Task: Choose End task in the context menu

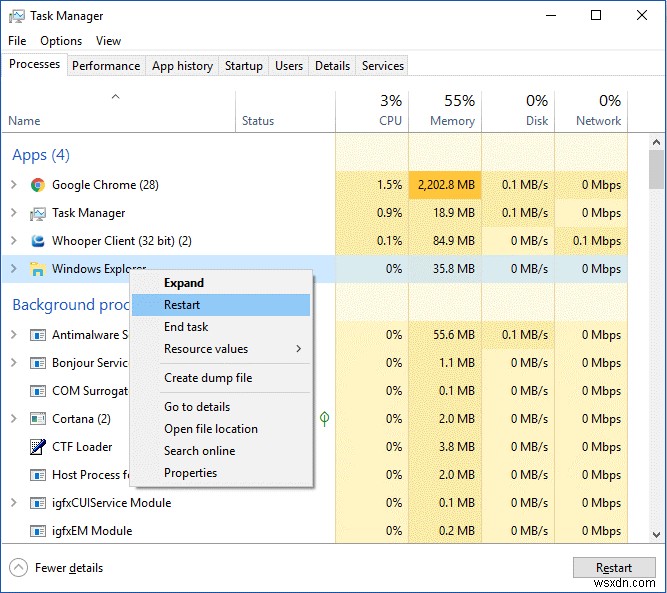Action: [221, 327]
